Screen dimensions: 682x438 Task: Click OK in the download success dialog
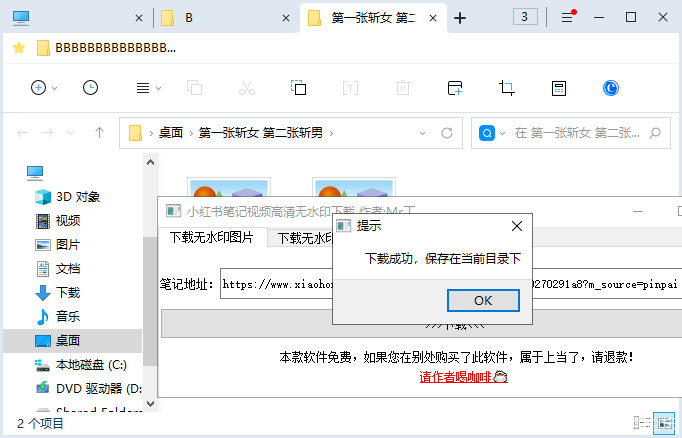pyautogui.click(x=483, y=300)
